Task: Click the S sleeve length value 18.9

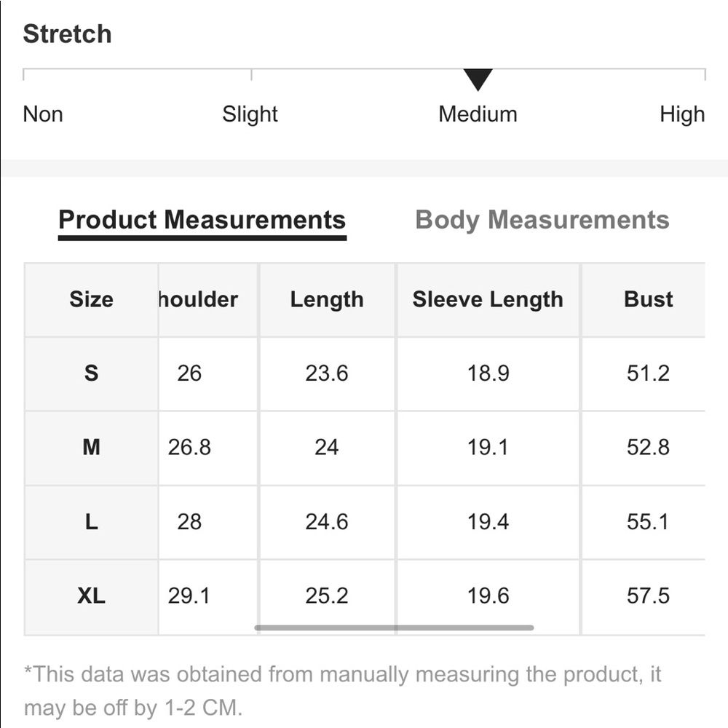Action: point(488,373)
